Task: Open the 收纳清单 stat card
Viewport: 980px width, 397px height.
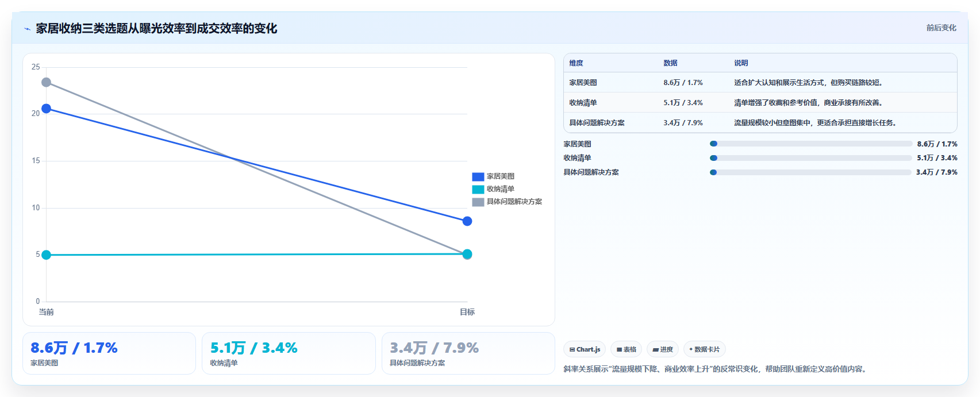Action: click(289, 353)
